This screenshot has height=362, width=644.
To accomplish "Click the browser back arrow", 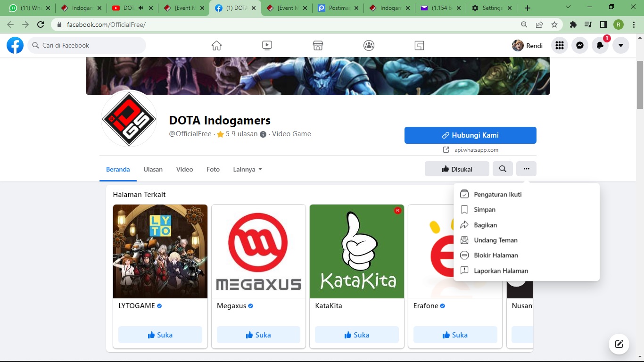I will (10, 25).
